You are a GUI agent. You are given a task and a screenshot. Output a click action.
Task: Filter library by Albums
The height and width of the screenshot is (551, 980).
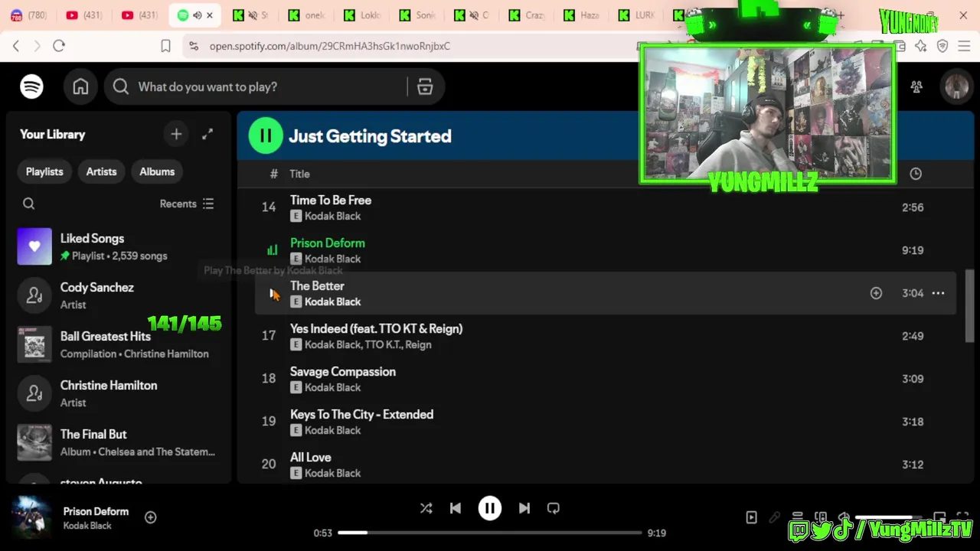(157, 171)
